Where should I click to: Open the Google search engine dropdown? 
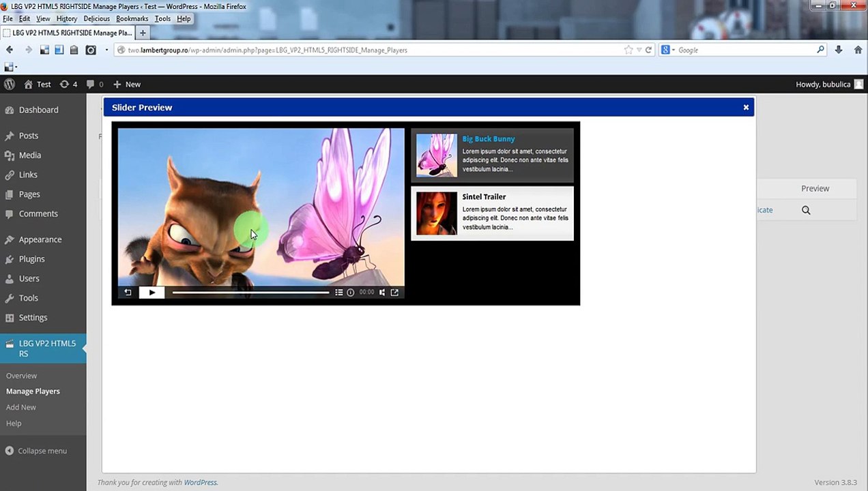tap(668, 50)
